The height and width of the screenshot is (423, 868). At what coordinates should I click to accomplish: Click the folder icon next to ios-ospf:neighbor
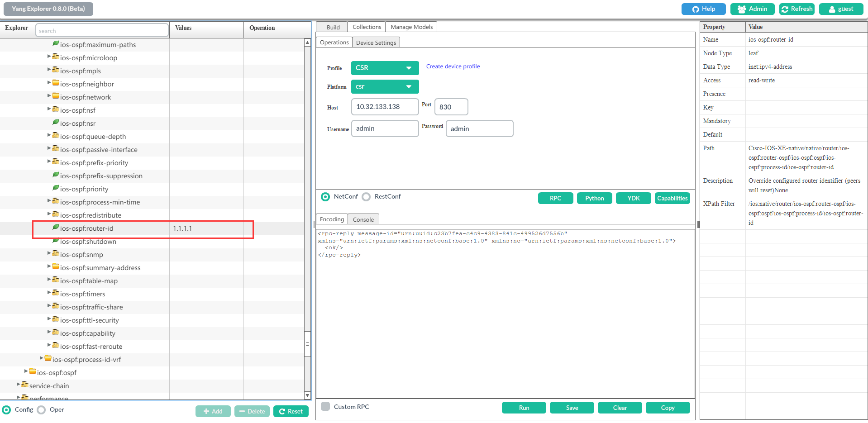tap(55, 83)
